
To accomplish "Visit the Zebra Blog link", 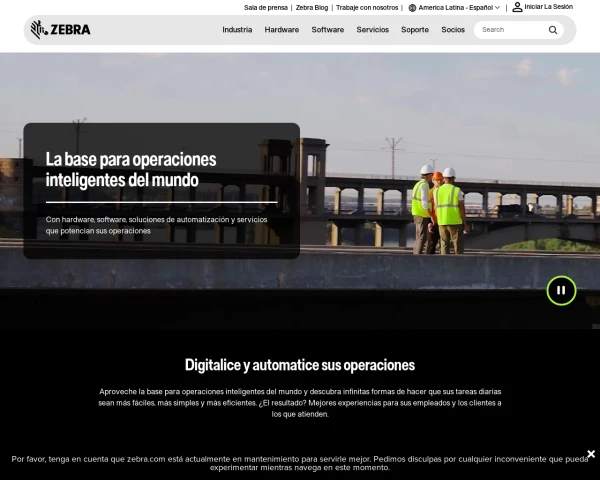I will coord(311,8).
